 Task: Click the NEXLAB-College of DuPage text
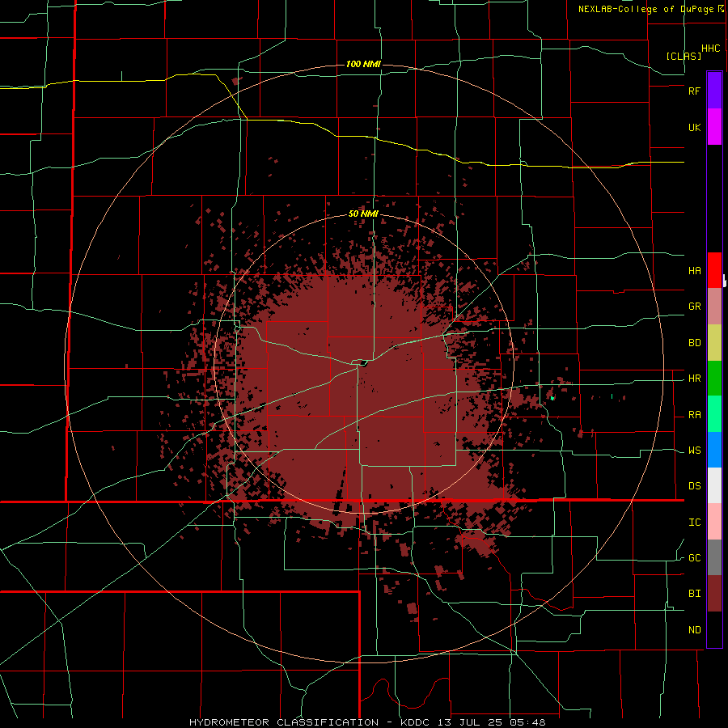[647, 9]
